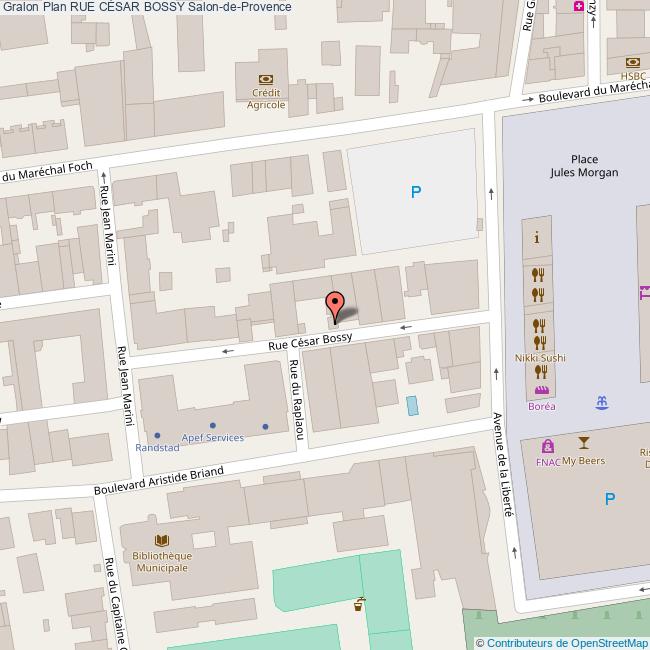Click the parking P west of Place Jules Morgan
Image resolution: width=650 pixels, height=650 pixels.
click(416, 192)
